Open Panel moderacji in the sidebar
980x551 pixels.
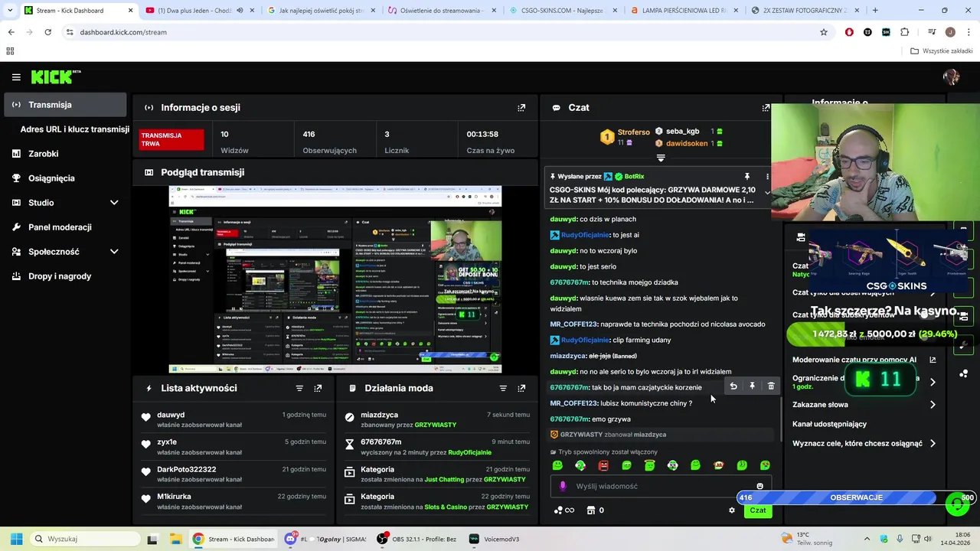tap(60, 227)
